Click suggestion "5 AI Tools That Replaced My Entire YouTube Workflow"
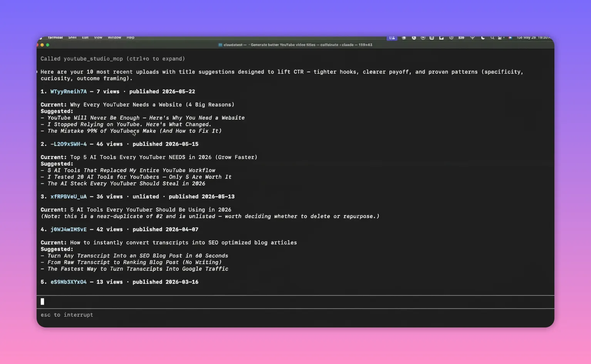The image size is (591, 364). [x=131, y=170]
